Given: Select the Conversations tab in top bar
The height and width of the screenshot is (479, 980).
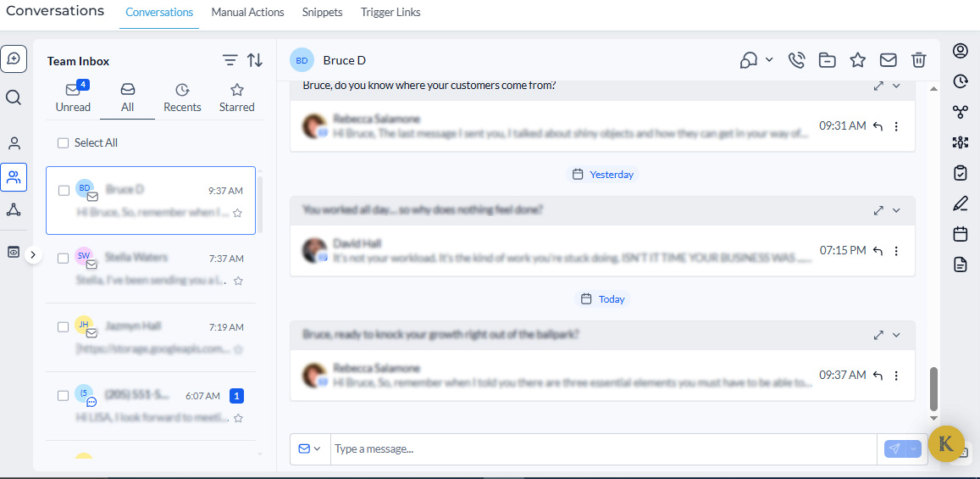Looking at the screenshot, I should click(159, 12).
